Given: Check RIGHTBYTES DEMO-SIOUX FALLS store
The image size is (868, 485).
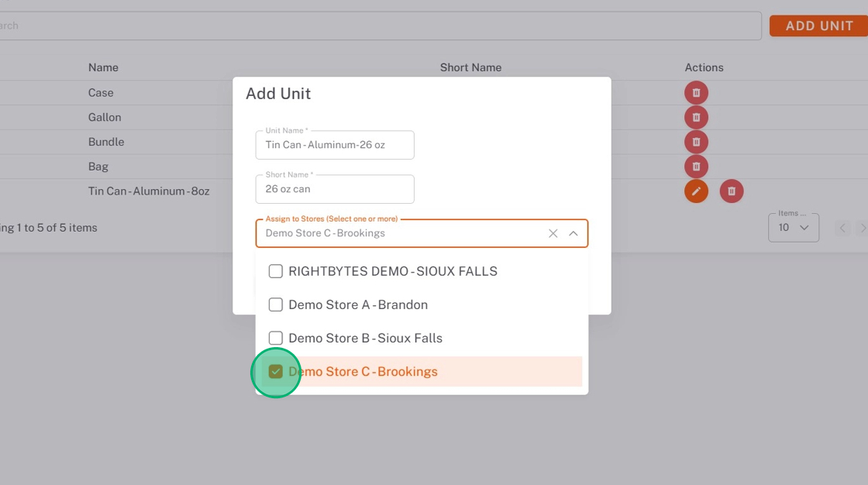Looking at the screenshot, I should (276, 271).
